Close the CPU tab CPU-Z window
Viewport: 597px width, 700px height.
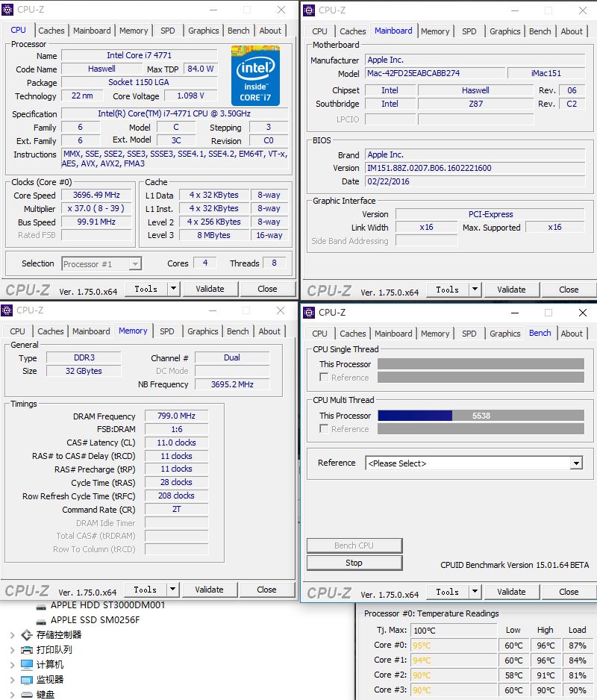(x=281, y=10)
